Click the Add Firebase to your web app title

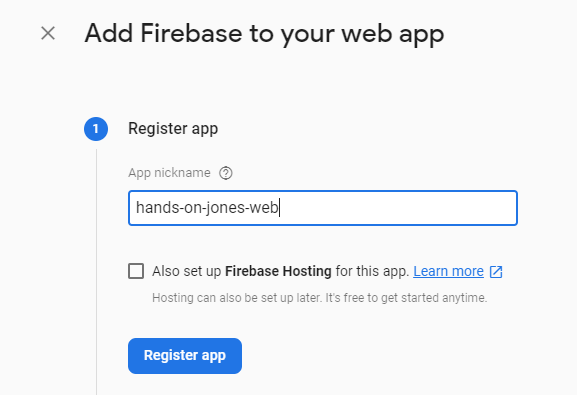[264, 34]
